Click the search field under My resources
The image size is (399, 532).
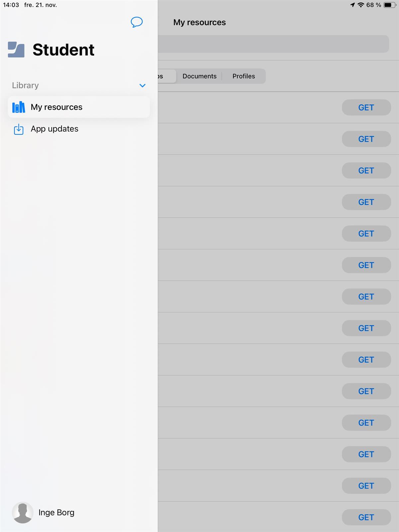pyautogui.click(x=273, y=44)
